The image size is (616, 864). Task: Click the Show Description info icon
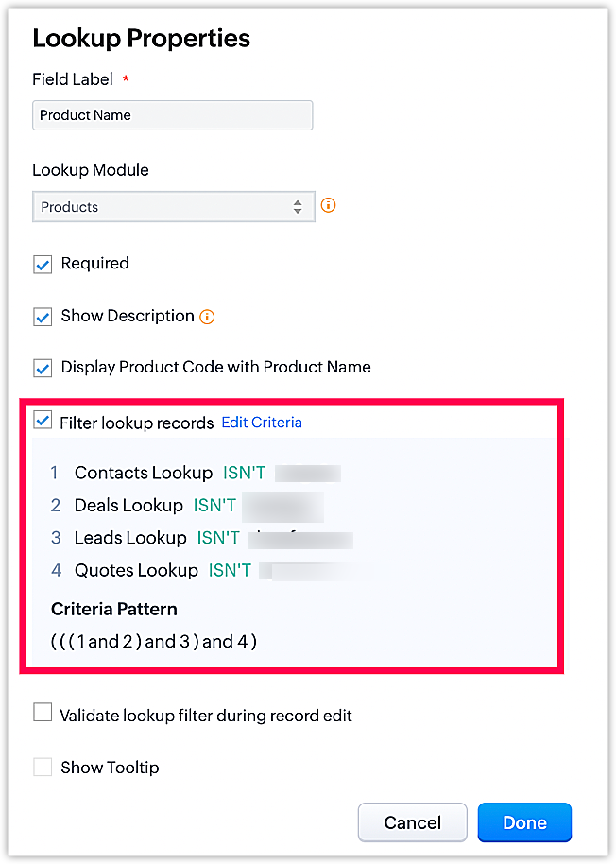pos(207,317)
